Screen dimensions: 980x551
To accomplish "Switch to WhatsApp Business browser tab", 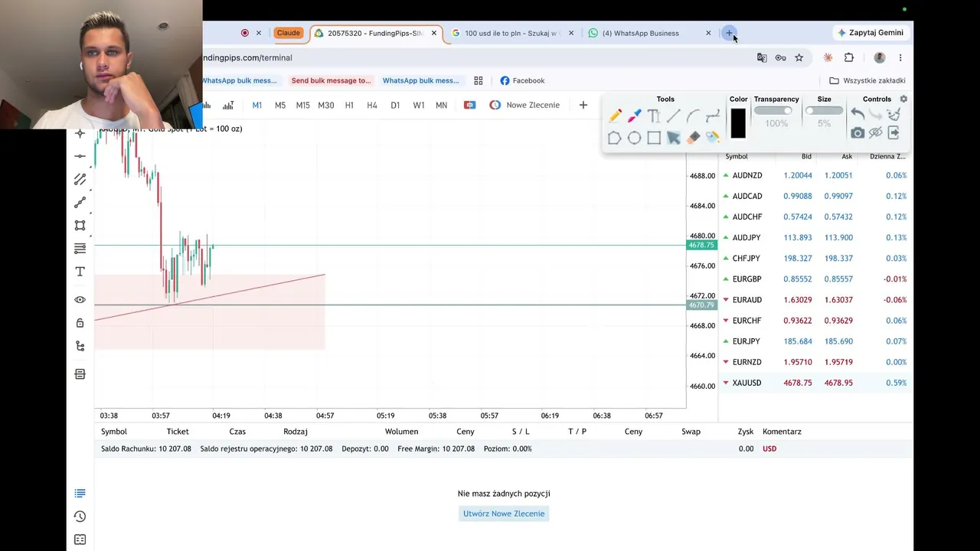I will pos(650,33).
